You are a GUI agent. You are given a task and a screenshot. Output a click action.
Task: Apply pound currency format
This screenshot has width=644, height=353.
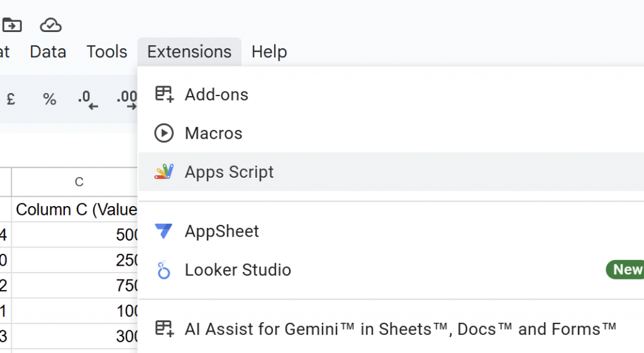tap(11, 99)
